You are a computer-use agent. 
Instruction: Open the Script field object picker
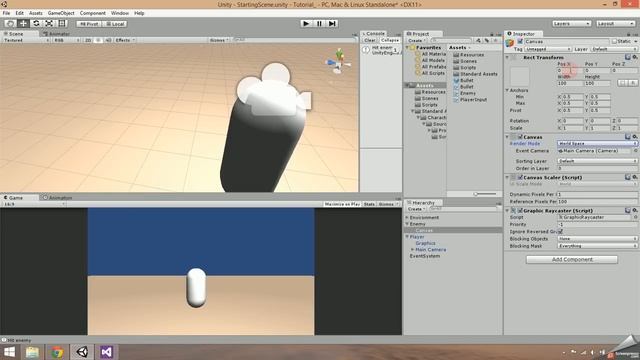tap(635, 218)
